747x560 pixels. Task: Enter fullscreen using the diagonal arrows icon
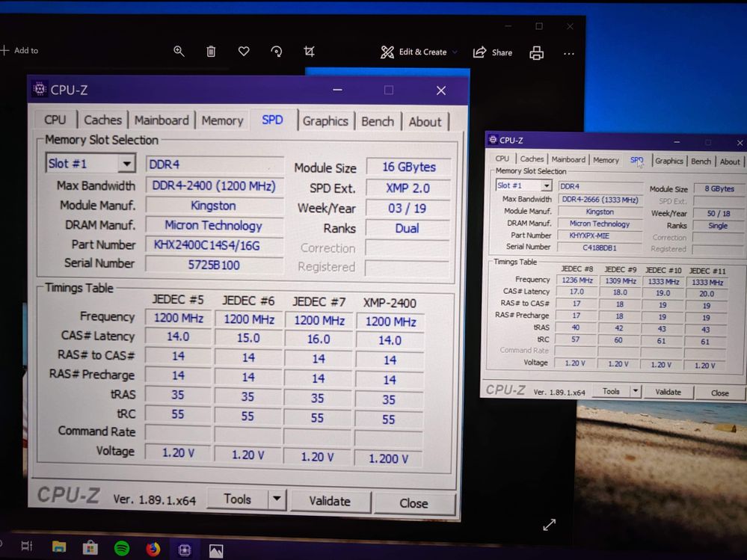coord(549,525)
